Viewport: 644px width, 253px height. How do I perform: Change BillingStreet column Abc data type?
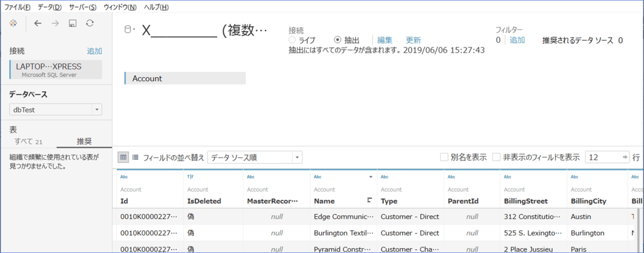[x=508, y=176]
